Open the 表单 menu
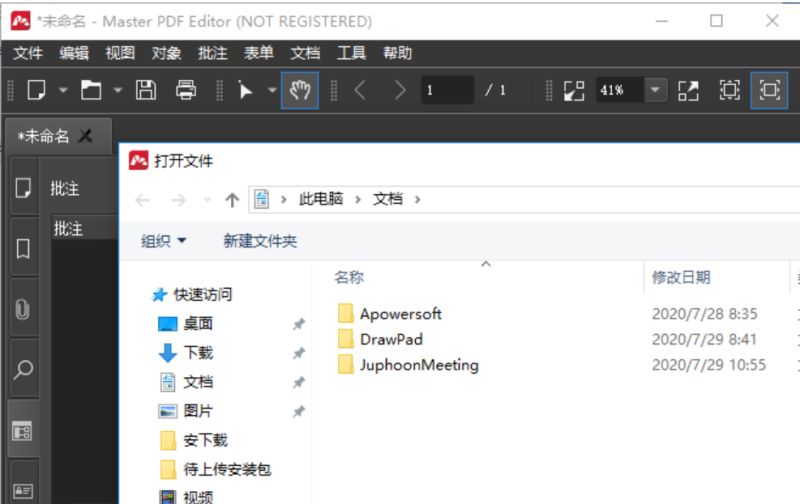Viewport: 800px width, 504px height. tap(259, 53)
